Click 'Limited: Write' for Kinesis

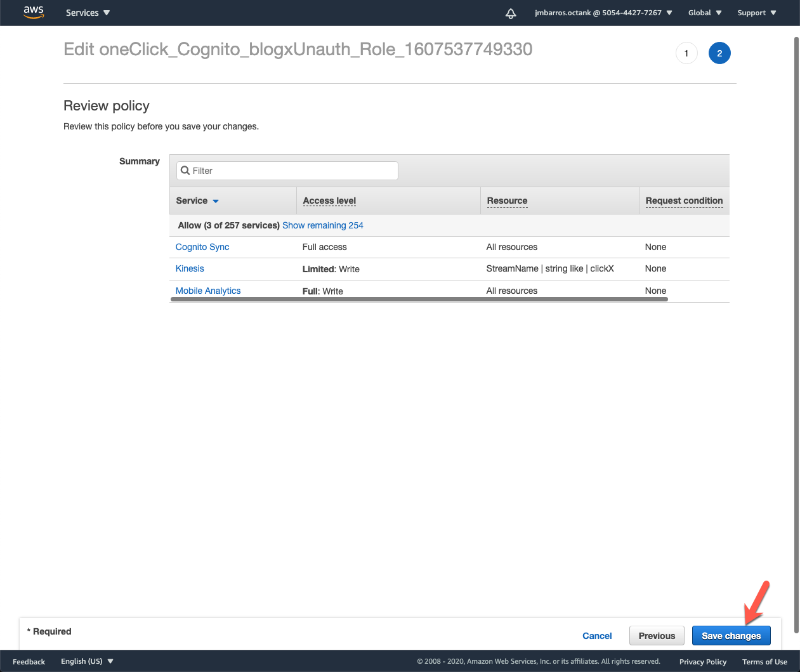[x=331, y=269]
